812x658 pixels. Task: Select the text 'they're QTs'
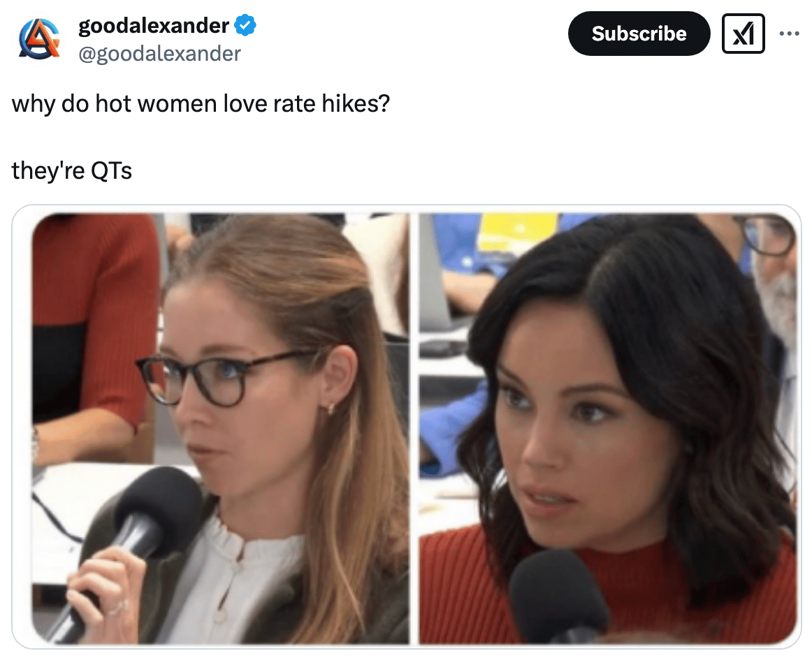(71, 170)
